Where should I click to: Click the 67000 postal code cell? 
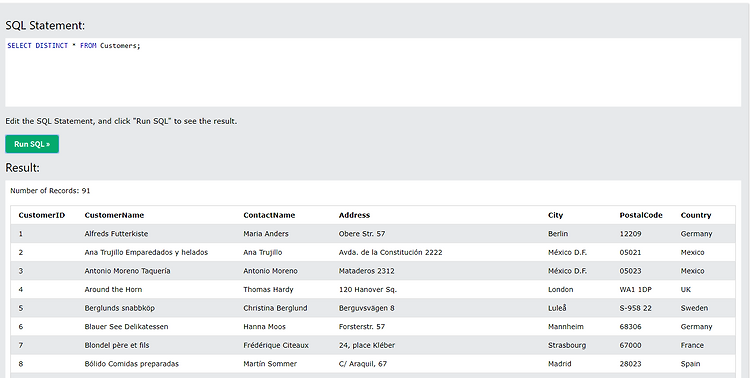click(630, 345)
